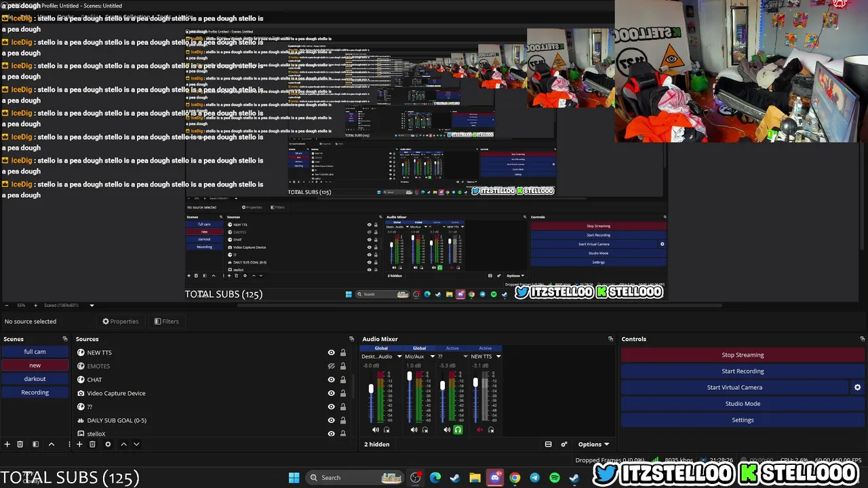Image resolution: width=868 pixels, height=488 pixels.
Task: Remove selected scene using Scenes trash icon
Action: (20, 444)
